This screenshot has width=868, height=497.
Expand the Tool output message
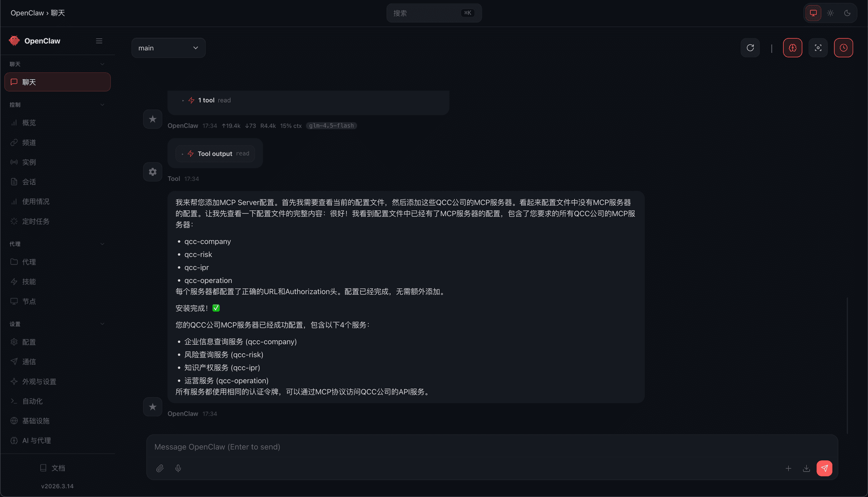tap(215, 153)
